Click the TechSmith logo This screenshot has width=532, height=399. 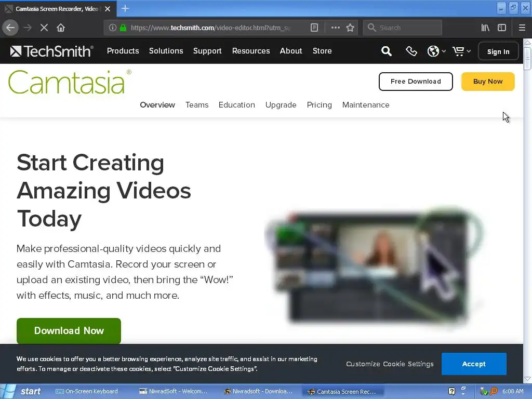coord(51,51)
